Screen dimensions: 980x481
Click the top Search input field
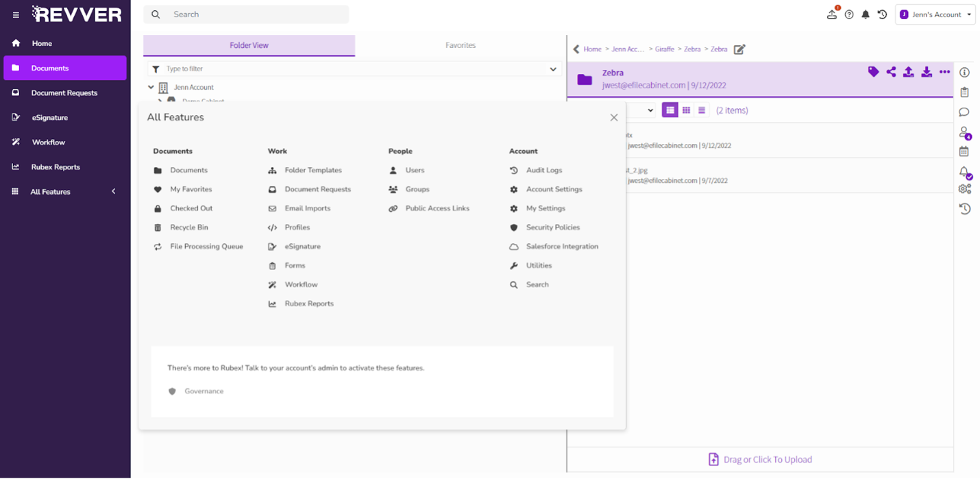246,14
